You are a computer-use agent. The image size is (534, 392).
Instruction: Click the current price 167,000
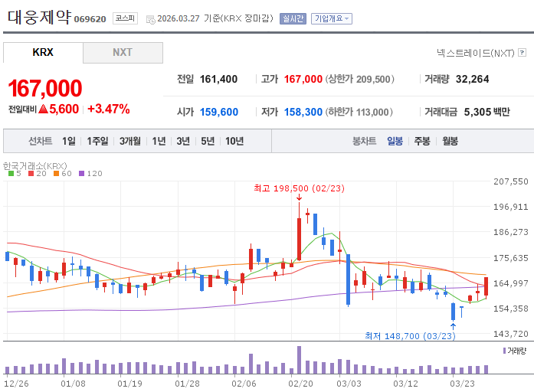45,88
